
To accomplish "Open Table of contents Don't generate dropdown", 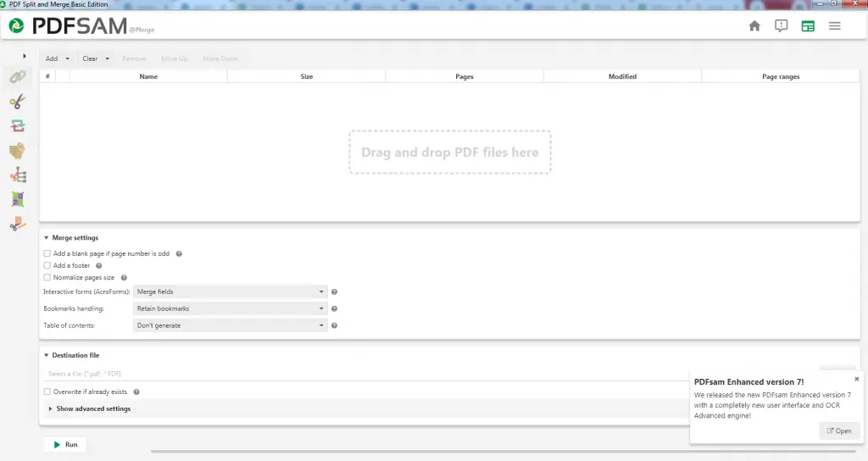I will pyautogui.click(x=231, y=325).
